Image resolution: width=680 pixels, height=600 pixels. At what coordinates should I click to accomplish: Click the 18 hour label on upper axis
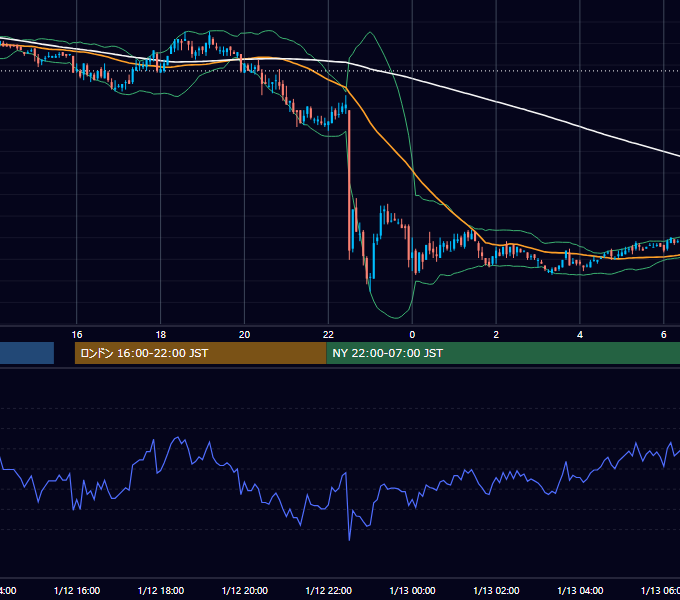[160, 335]
